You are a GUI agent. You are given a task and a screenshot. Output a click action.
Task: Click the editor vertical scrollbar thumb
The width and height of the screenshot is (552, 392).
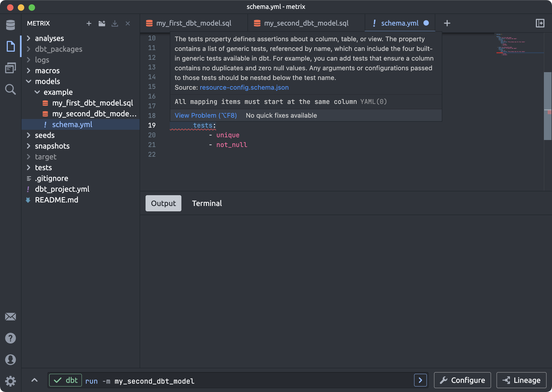(x=548, y=106)
